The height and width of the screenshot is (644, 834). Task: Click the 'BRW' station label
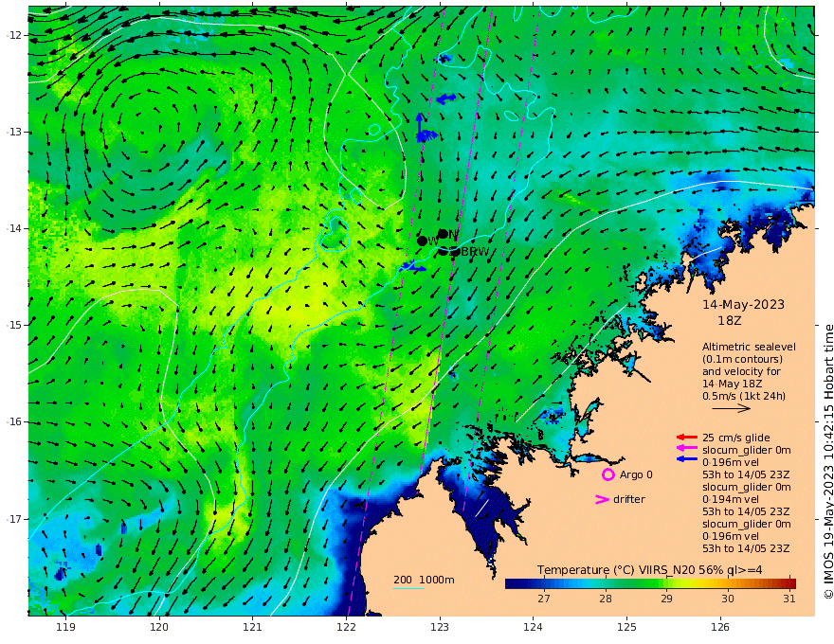click(x=475, y=252)
